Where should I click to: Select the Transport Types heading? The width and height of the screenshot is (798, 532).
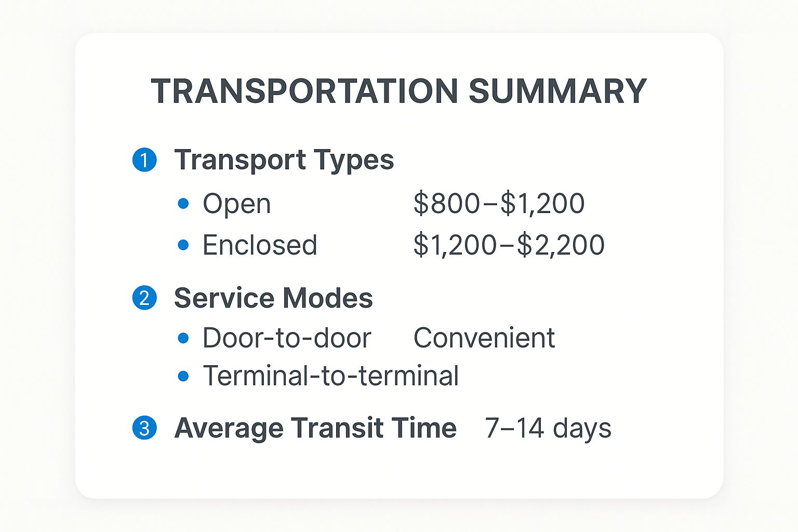[x=284, y=159]
